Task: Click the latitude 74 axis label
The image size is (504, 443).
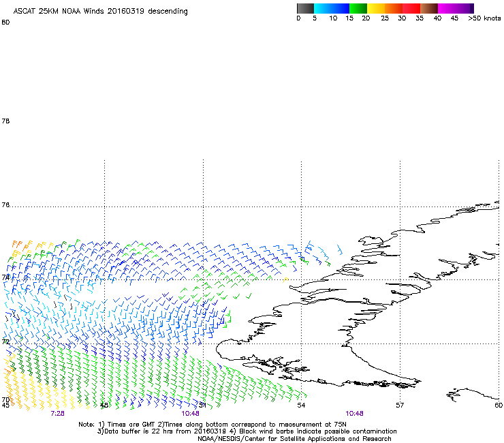Action: pyautogui.click(x=5, y=277)
